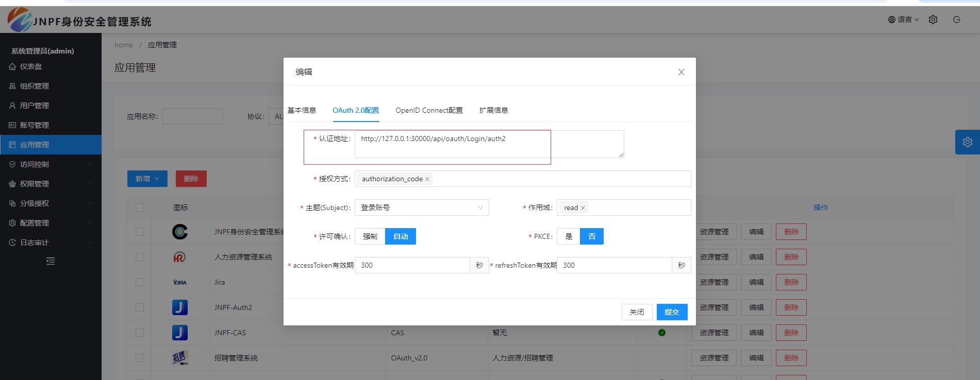Select 强制 for approval confirmation
The height and width of the screenshot is (380, 980).
pos(370,236)
